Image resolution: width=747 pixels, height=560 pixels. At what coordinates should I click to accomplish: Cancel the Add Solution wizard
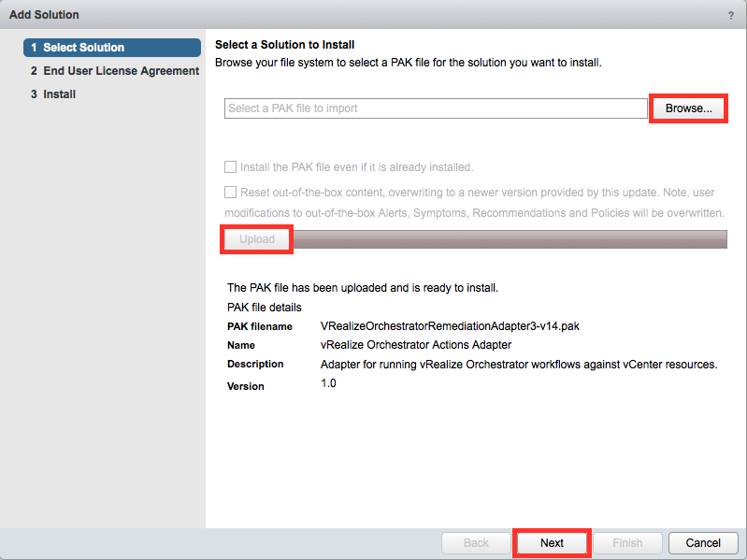703,543
